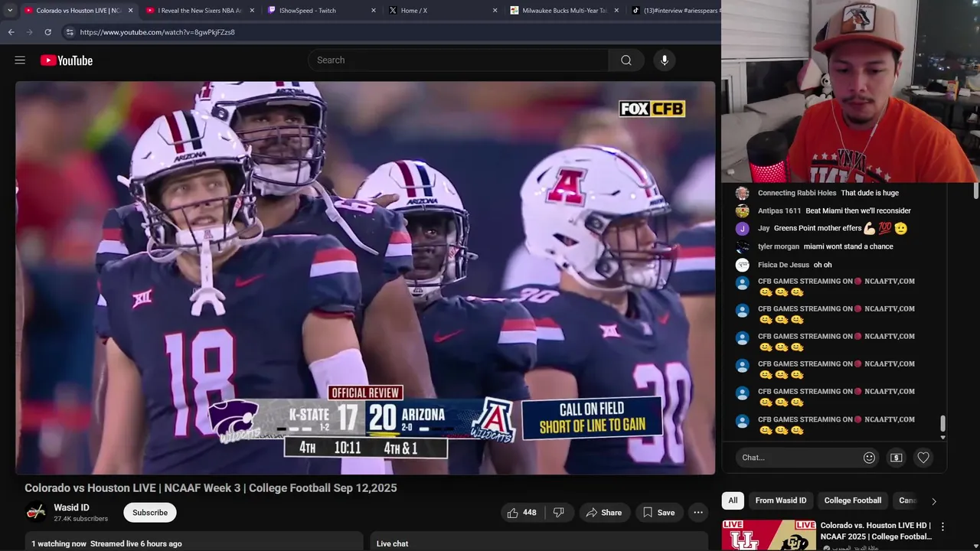Select the All filter chip

point(733,500)
